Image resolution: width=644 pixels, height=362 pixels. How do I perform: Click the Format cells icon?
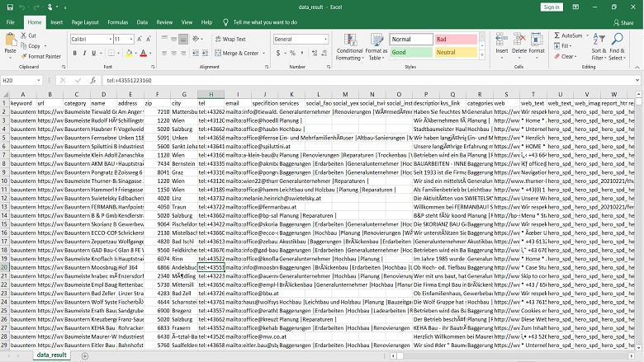click(x=537, y=40)
